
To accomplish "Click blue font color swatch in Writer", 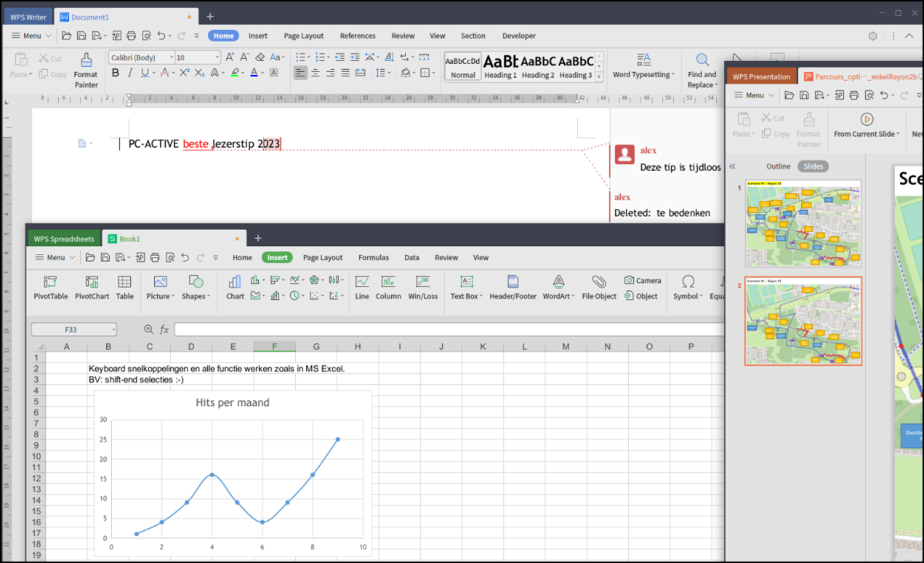I will (254, 73).
